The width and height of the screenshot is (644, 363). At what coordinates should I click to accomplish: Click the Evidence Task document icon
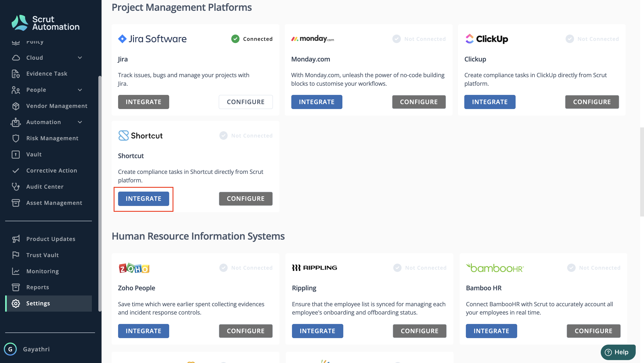(16, 74)
